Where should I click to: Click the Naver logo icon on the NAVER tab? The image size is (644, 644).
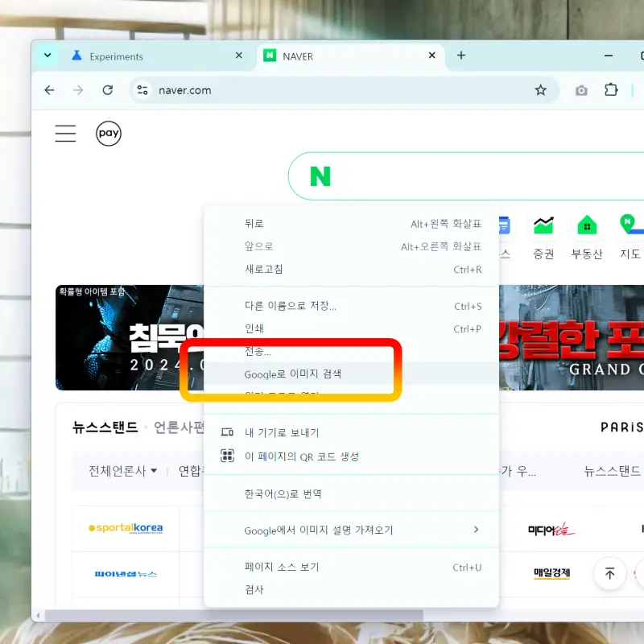pyautogui.click(x=270, y=56)
